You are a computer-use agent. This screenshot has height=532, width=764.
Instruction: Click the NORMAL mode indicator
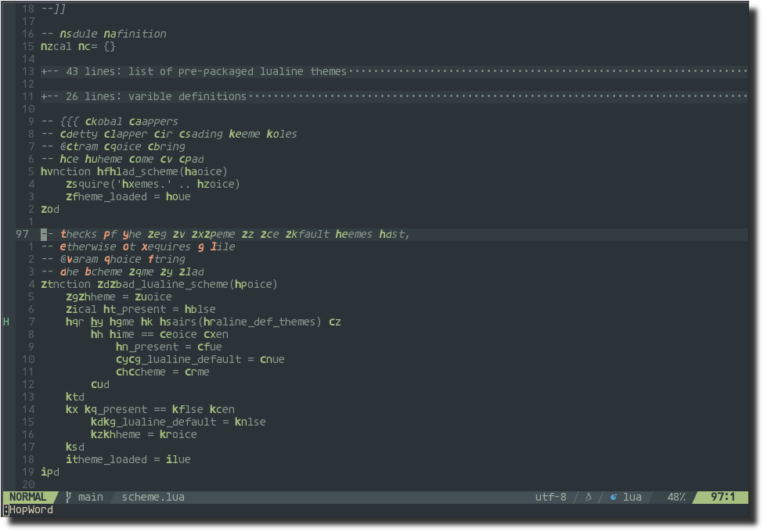27,497
